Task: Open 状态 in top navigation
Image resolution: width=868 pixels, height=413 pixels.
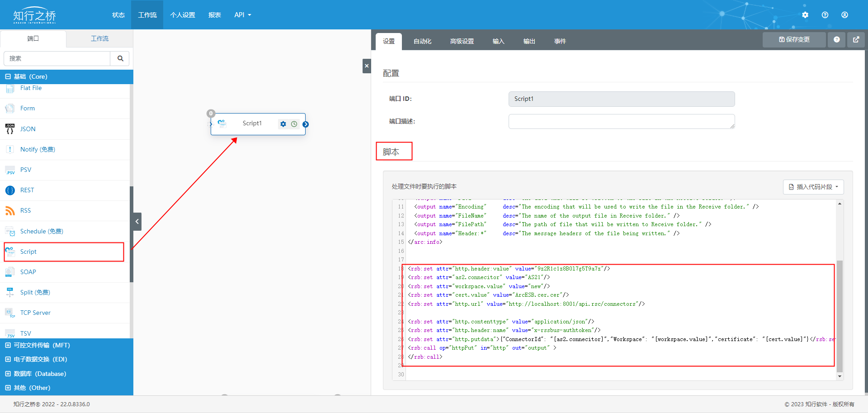Action: click(118, 15)
